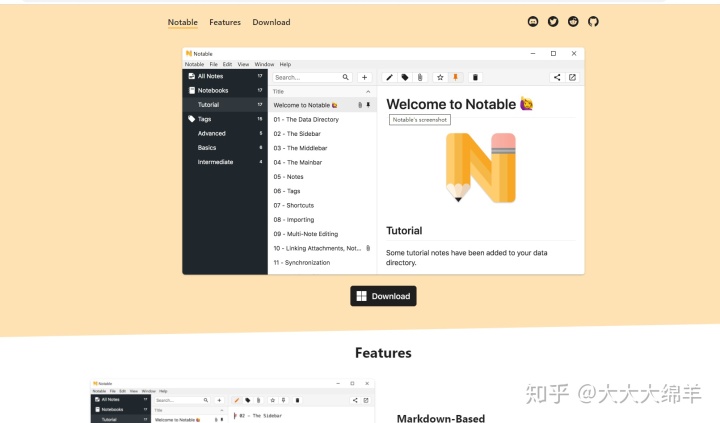Select the Advanced tag in sidebar
The image size is (720, 423).
tap(225, 133)
